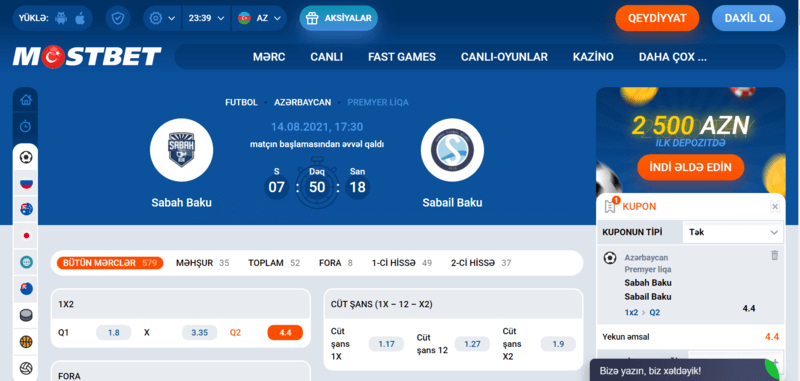Select the MƏHŞUR 35 tab
800x381 pixels.
tap(203, 263)
